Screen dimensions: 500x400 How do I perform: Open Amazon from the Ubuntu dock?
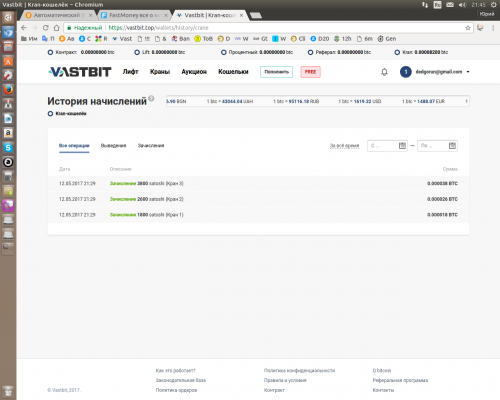click(8, 133)
